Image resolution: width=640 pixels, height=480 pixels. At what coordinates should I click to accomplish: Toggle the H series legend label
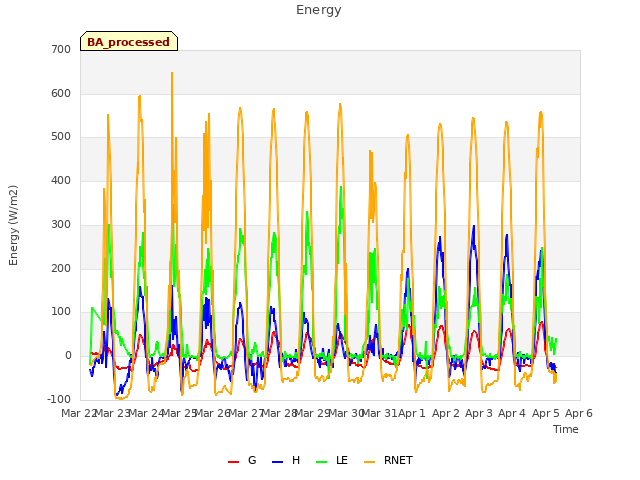296,460
